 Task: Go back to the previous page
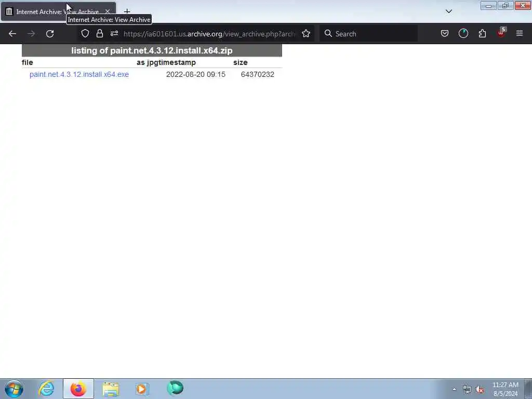pos(12,34)
